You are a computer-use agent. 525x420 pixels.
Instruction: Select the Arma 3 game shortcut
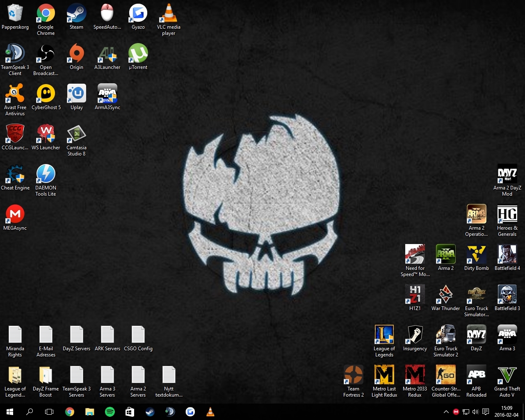(x=507, y=338)
